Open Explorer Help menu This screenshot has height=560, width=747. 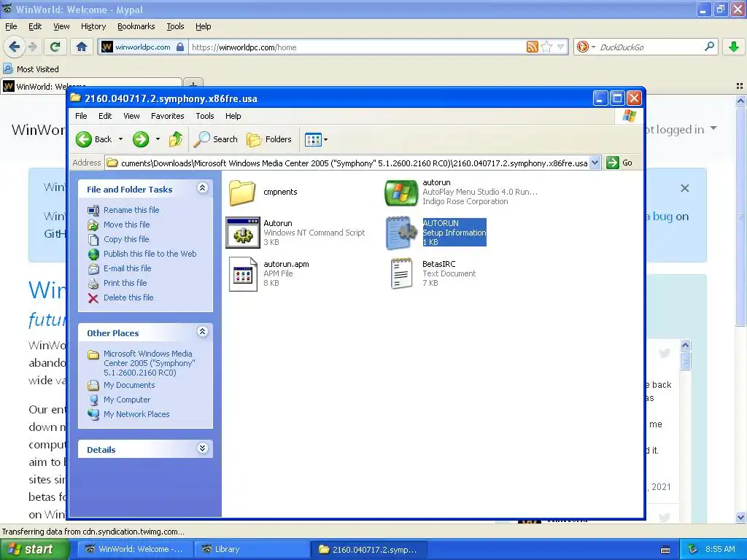233,116
